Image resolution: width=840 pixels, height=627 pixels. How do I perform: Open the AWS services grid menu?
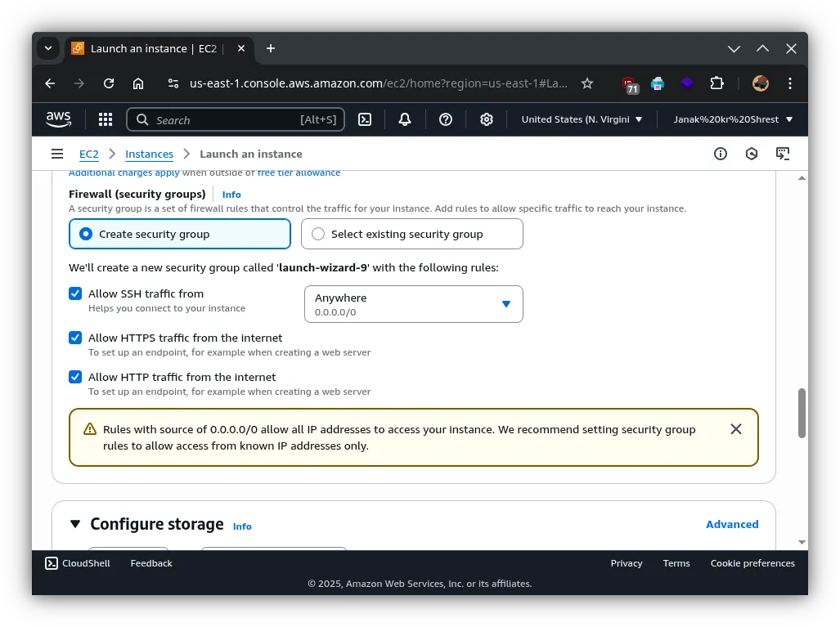pyautogui.click(x=105, y=119)
